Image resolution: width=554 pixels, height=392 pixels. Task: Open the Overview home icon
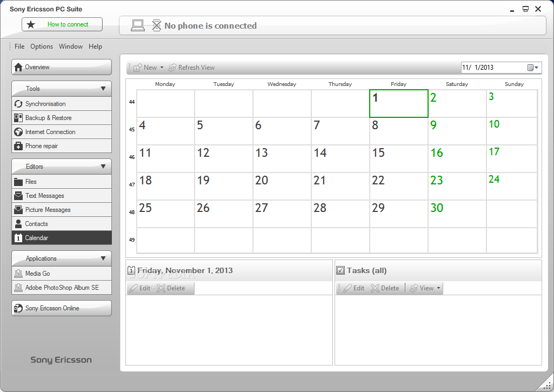coord(18,67)
